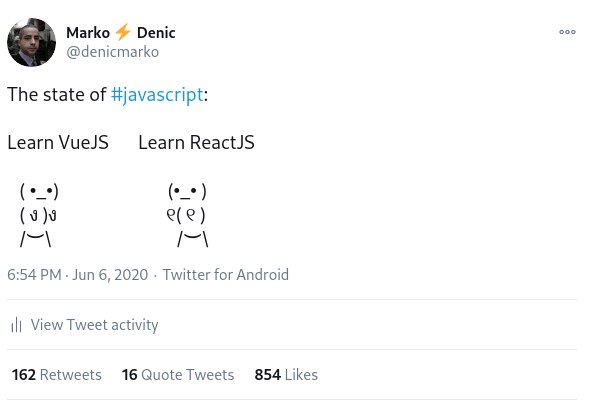View the 162 Retweets list
This screenshot has width=592, height=402.
pyautogui.click(x=57, y=375)
